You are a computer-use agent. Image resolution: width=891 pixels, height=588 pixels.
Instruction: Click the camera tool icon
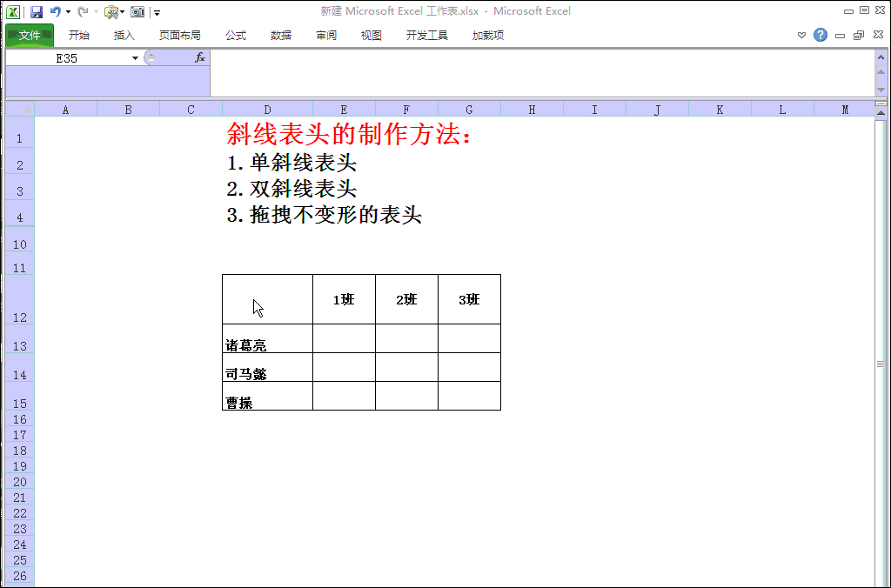coord(137,11)
